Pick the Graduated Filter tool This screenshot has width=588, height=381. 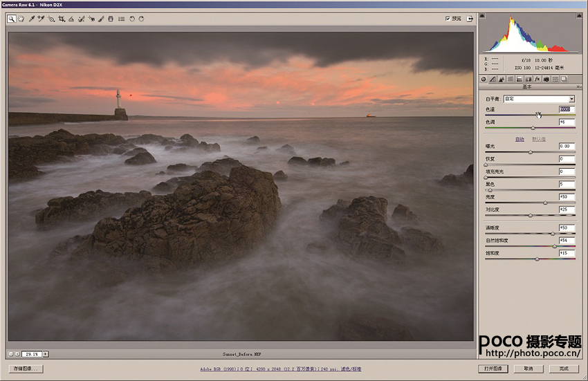(x=111, y=19)
